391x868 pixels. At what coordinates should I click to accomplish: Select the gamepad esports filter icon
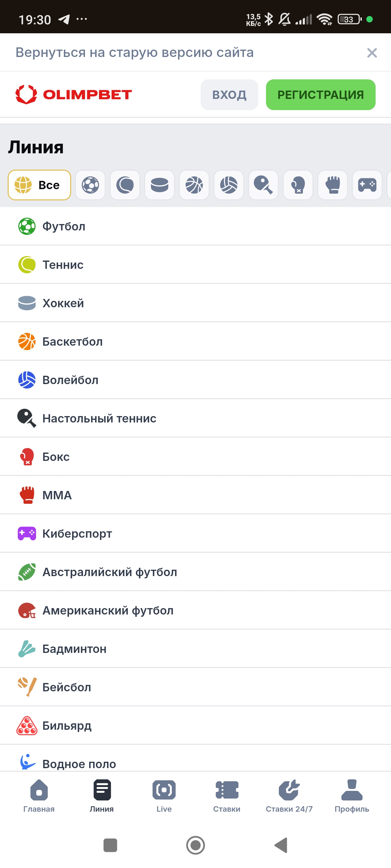click(367, 185)
